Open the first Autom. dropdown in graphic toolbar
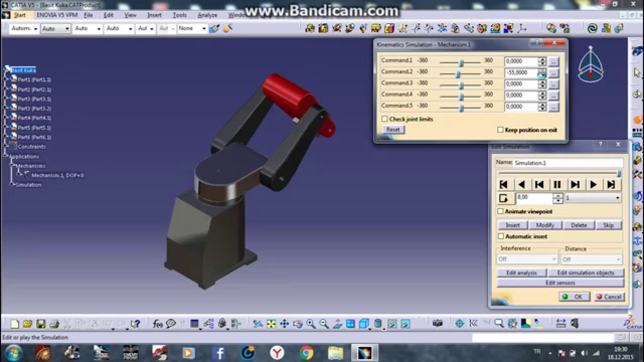644x362 pixels. [x=24, y=29]
